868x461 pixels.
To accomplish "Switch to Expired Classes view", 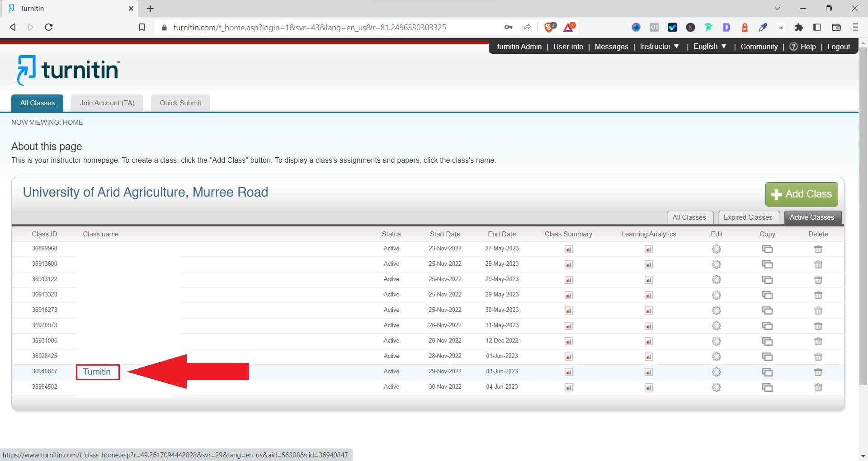I will click(x=748, y=217).
